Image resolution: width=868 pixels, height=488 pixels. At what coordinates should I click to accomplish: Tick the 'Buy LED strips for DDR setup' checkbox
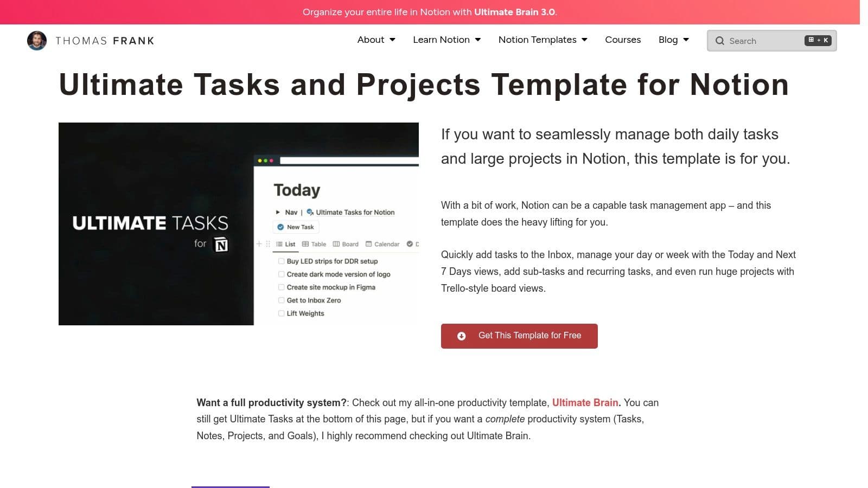pyautogui.click(x=281, y=261)
